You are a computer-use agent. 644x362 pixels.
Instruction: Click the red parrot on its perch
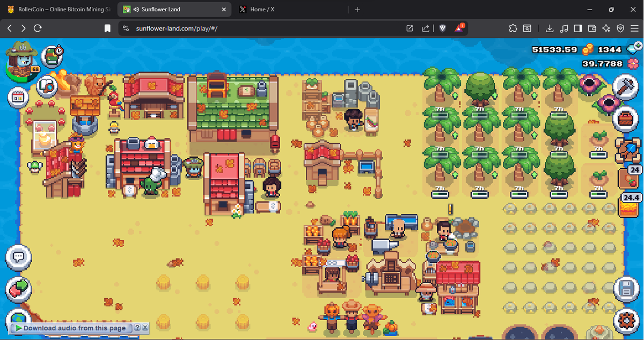pyautogui.click(x=113, y=100)
